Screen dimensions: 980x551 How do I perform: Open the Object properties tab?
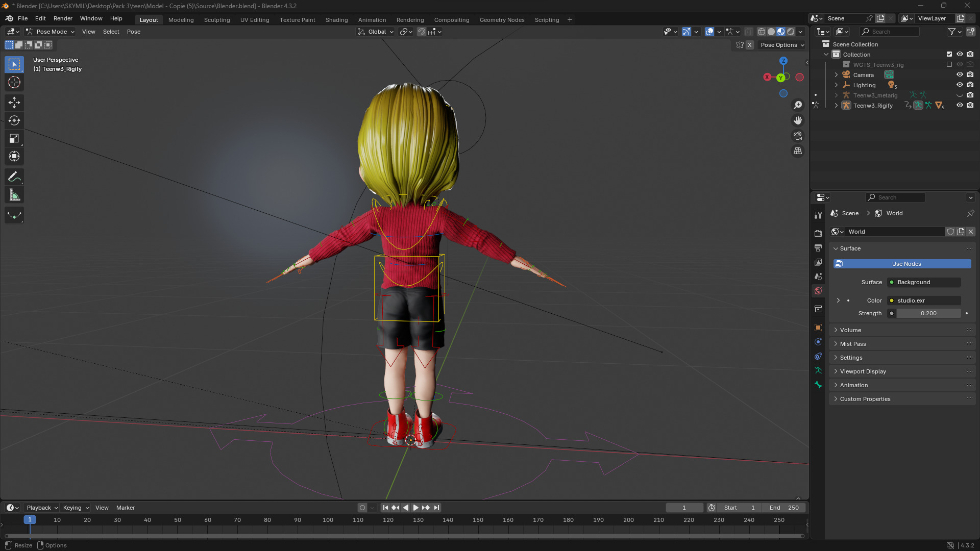pos(818,328)
